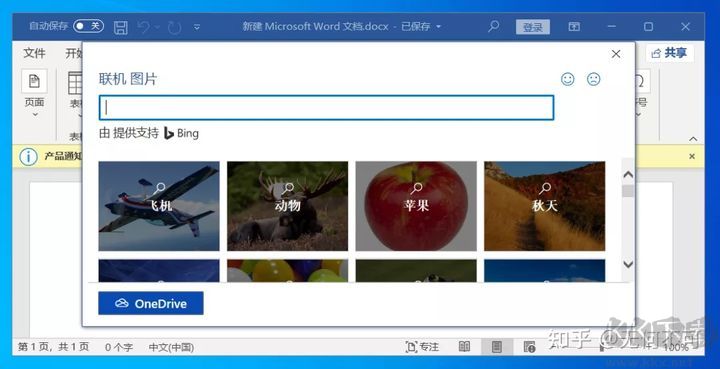Toggle the AutoSave switch

point(89,26)
